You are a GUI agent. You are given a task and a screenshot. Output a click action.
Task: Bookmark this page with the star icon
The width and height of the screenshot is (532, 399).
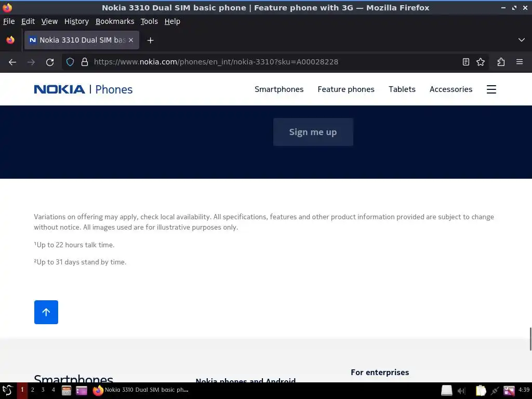[x=481, y=62]
